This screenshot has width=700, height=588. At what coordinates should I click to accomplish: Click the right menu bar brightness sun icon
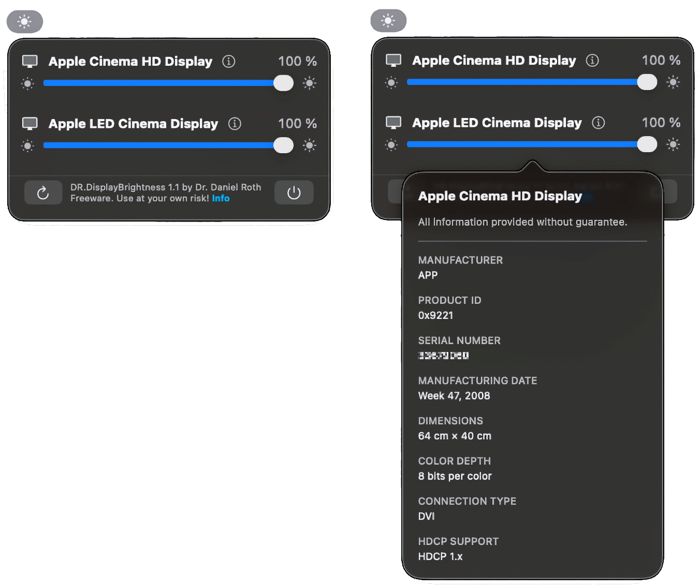click(388, 21)
